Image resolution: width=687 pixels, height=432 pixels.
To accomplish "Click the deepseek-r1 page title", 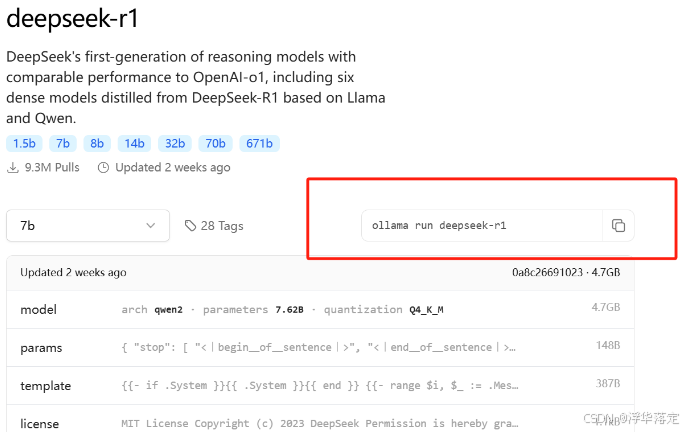I will [72, 19].
